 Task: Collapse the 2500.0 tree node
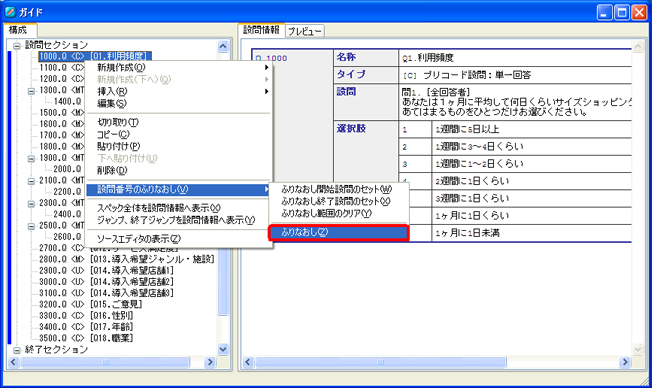(x=31, y=226)
